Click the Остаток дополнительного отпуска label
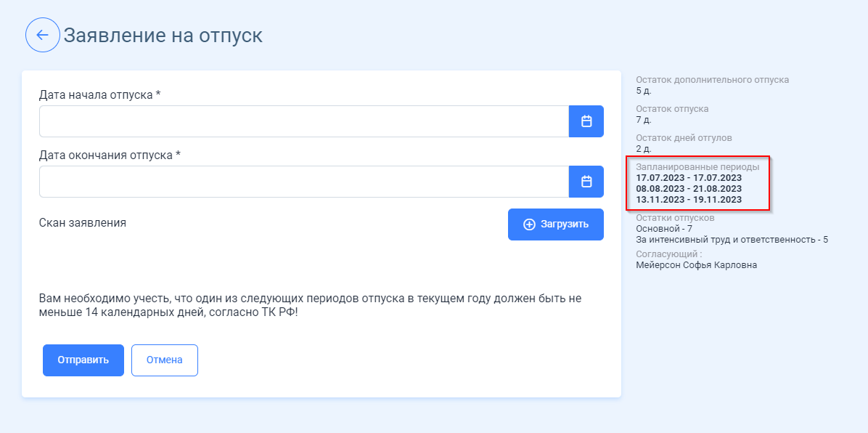This screenshot has height=433, width=868. tap(713, 80)
